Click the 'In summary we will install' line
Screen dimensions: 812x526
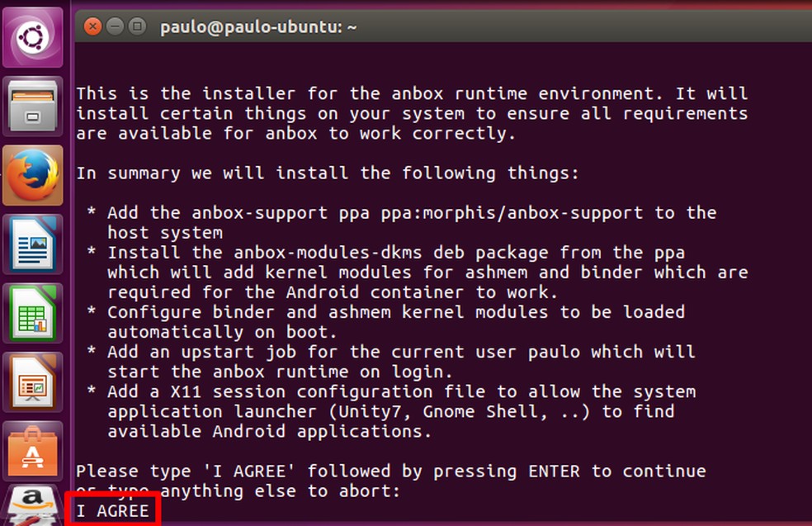point(328,173)
